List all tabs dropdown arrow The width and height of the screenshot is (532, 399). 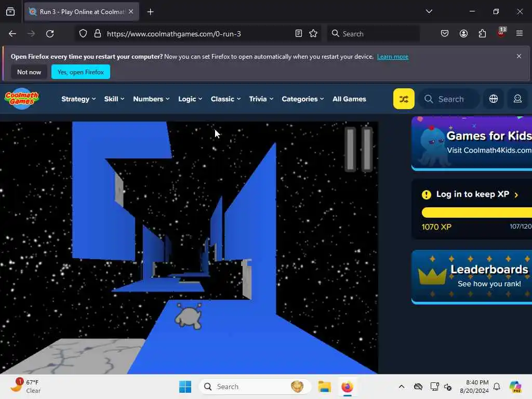pyautogui.click(x=429, y=11)
